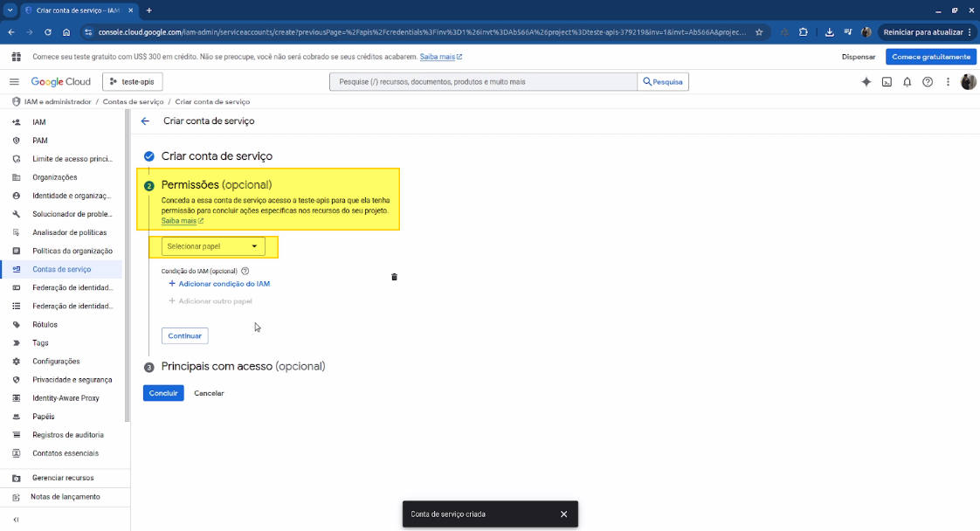Open the notifications bell
This screenshot has width=980, height=531.
(907, 82)
